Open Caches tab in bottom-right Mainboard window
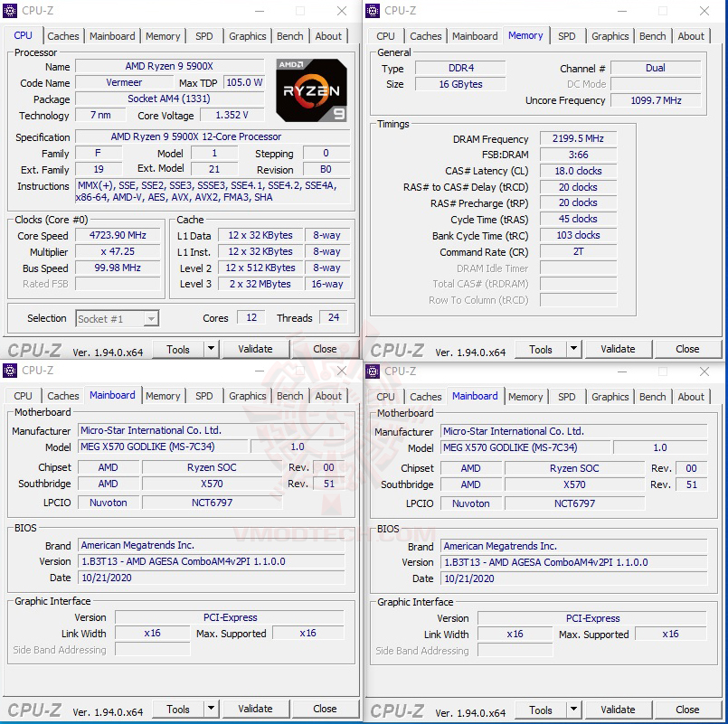This screenshot has width=728, height=724. click(x=426, y=397)
